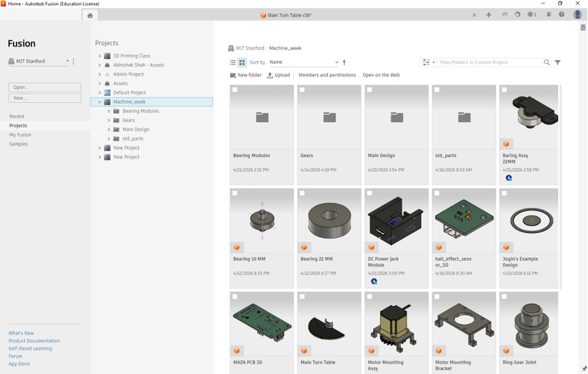Toggle sort order arrow

344,63
